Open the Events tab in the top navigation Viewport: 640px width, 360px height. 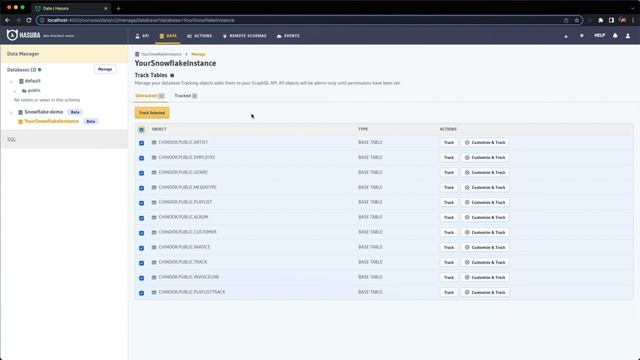(x=288, y=36)
